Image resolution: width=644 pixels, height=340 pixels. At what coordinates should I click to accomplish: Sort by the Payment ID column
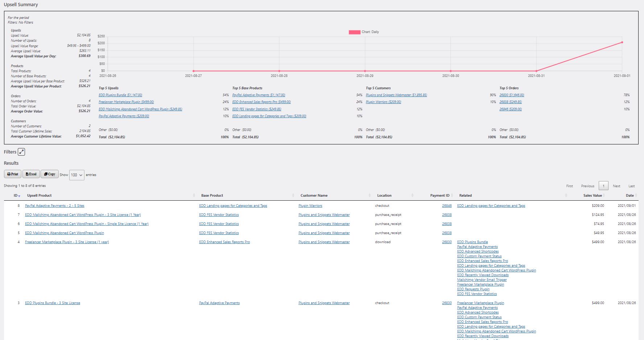pos(440,196)
